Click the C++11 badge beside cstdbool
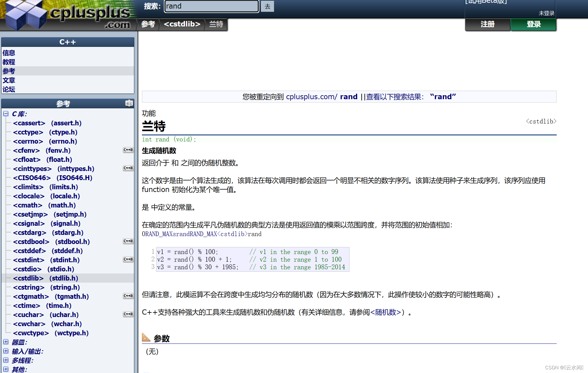The width and height of the screenshot is (588, 373). pyautogui.click(x=128, y=241)
